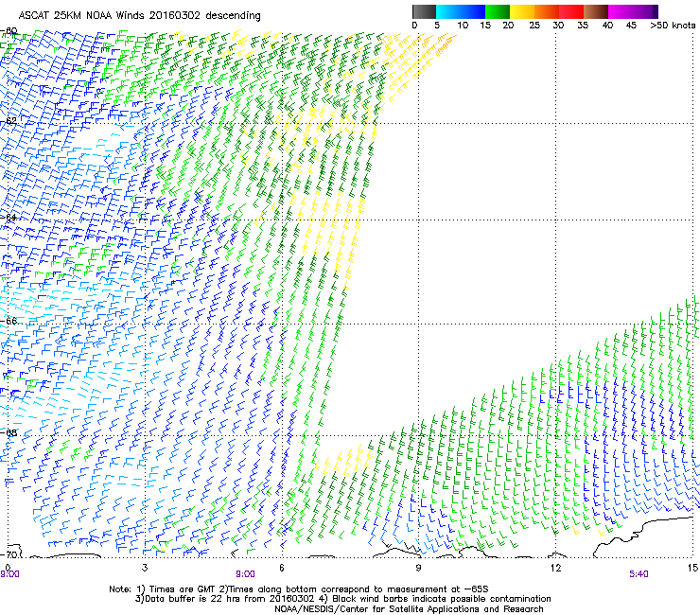Click the brown 35-40 knots color segment
This screenshot has height=615, width=700.
coord(596,11)
